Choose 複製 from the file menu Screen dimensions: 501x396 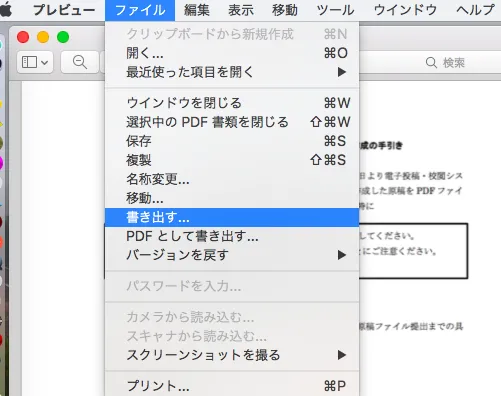(x=232, y=160)
